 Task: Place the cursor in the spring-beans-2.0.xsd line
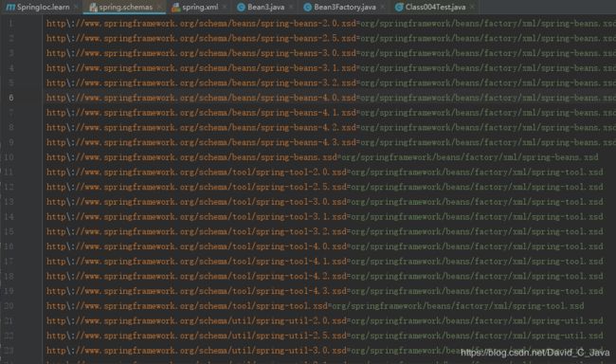pos(331,24)
